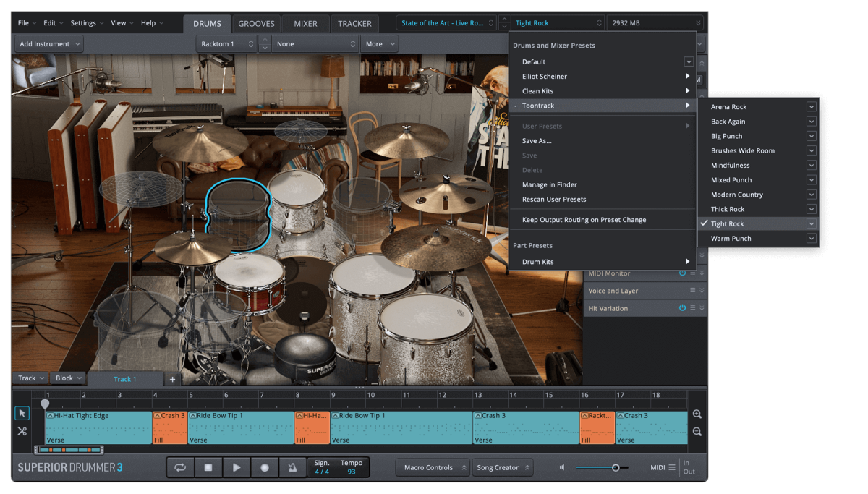This screenshot has height=494, width=868.
Task: Open the Add Instrument dropdown
Action: [48, 44]
